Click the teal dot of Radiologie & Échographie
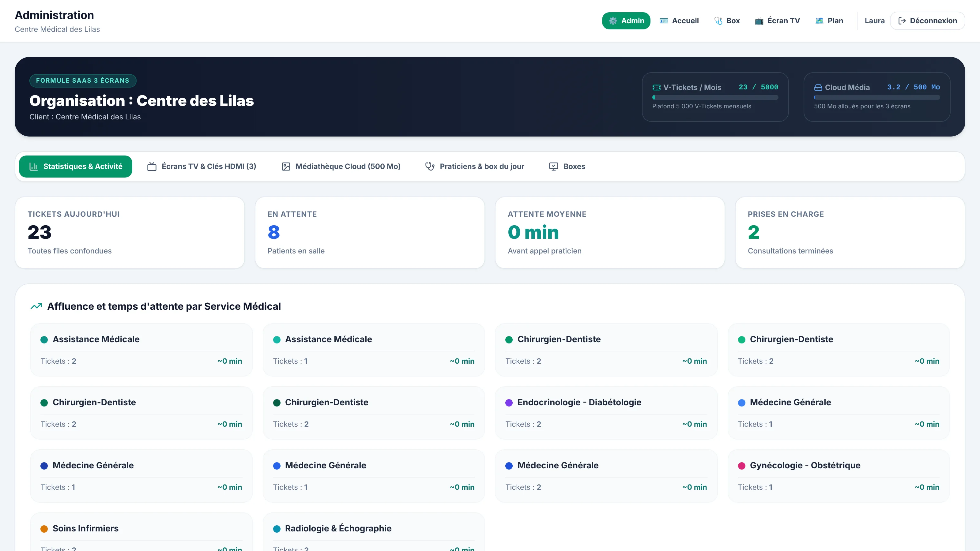980x551 pixels. (x=277, y=529)
